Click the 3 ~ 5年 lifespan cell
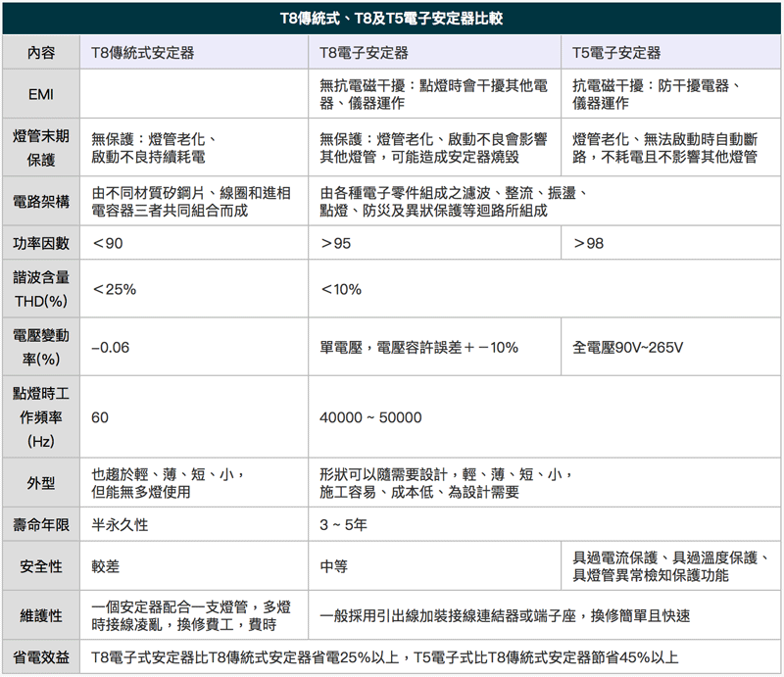Image resolution: width=784 pixels, height=677 pixels. [x=343, y=525]
